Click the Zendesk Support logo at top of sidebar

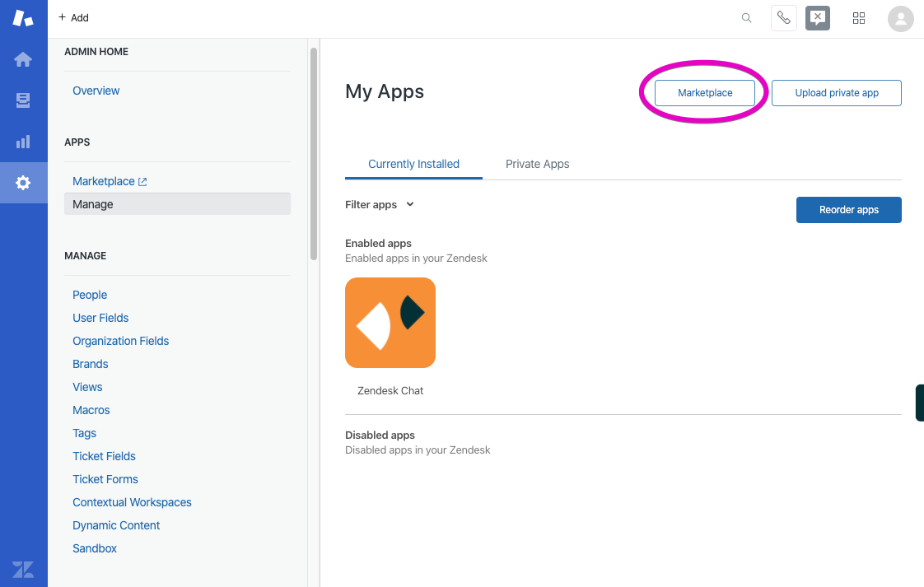click(x=23, y=17)
